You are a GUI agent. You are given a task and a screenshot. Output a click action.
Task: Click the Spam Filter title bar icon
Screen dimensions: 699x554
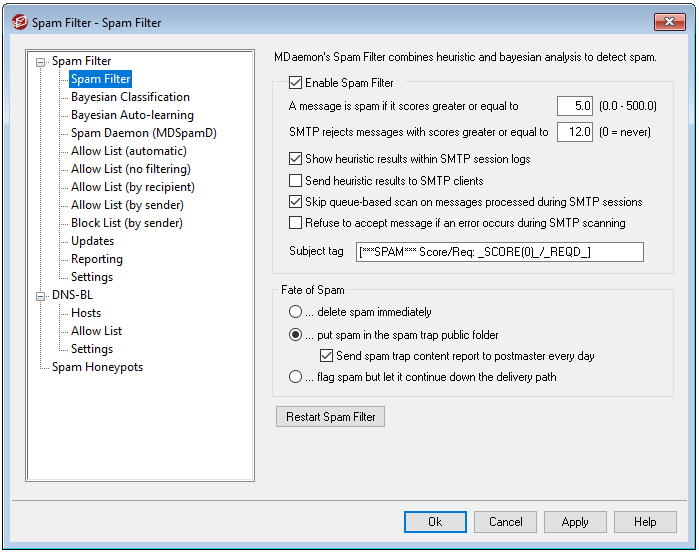click(17, 22)
